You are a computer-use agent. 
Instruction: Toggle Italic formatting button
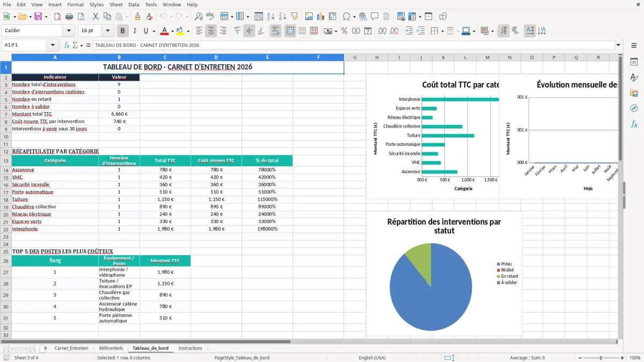click(135, 31)
